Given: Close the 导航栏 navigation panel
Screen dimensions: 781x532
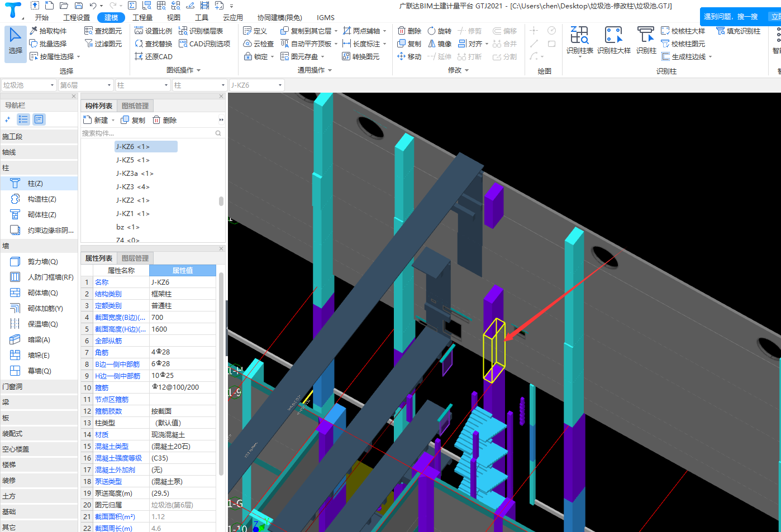Looking at the screenshot, I should 74,96.
